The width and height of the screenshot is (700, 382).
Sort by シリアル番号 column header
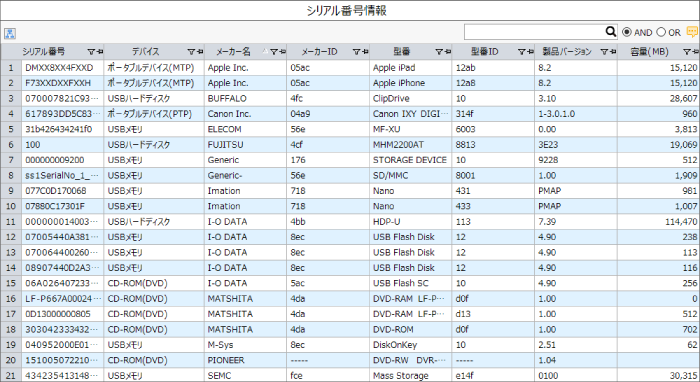tap(44, 52)
